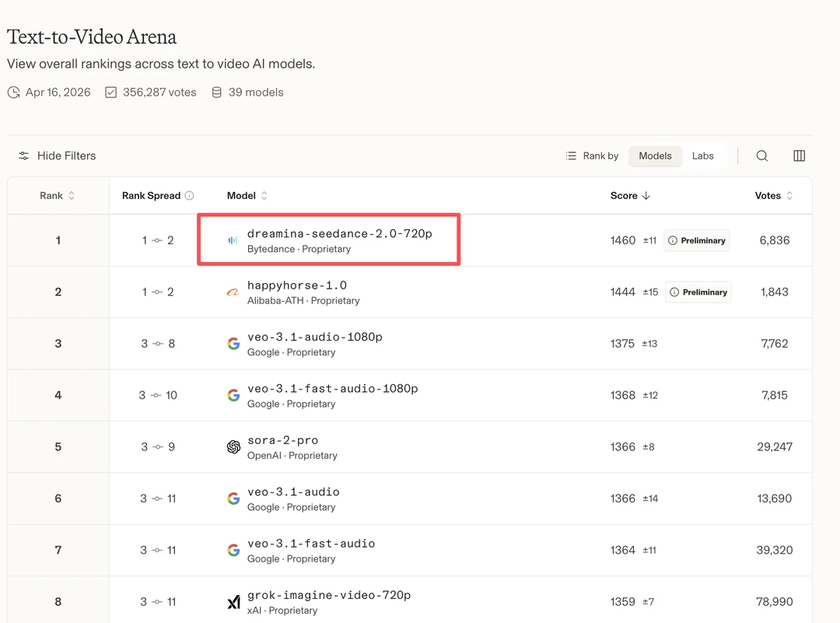Open the column layout icon

click(x=799, y=156)
